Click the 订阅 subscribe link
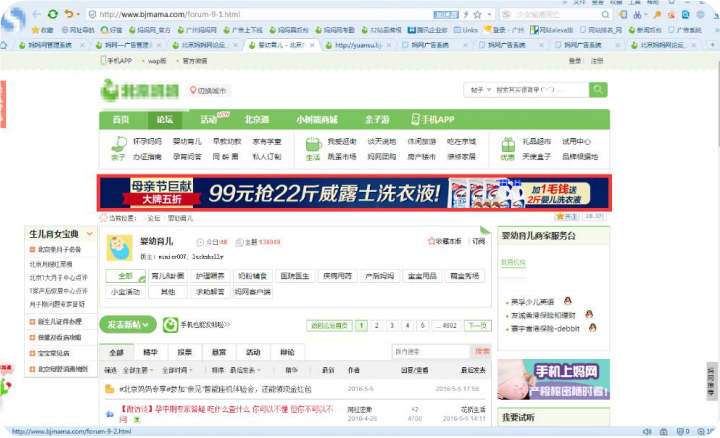 478,241
